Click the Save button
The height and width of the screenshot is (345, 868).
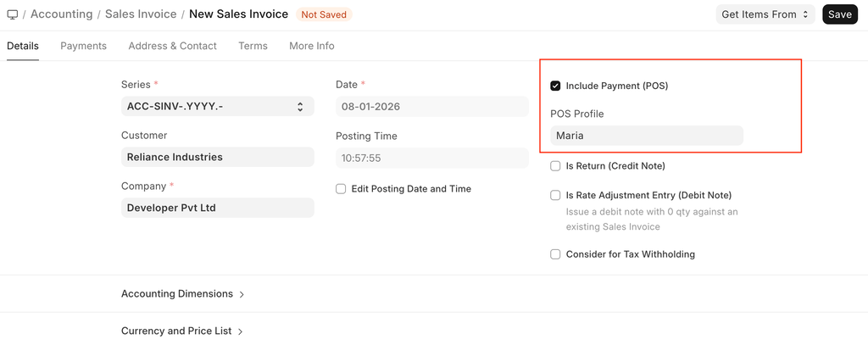point(839,14)
